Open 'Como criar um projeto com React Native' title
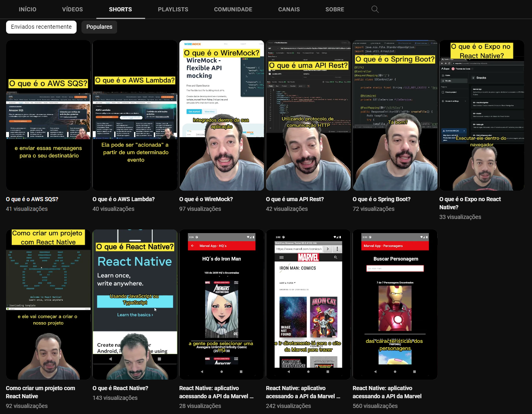532x414 pixels. pyautogui.click(x=41, y=392)
